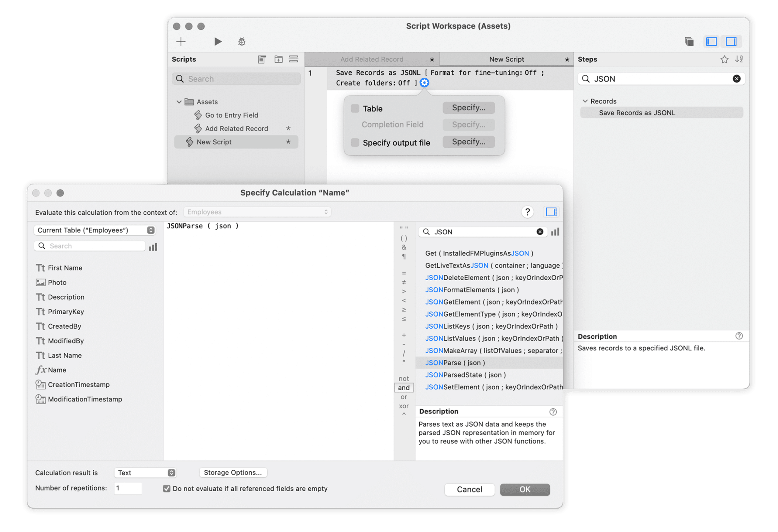This screenshot has height=532, width=778.
Task: Click Specify button for Table
Action: tap(468, 108)
